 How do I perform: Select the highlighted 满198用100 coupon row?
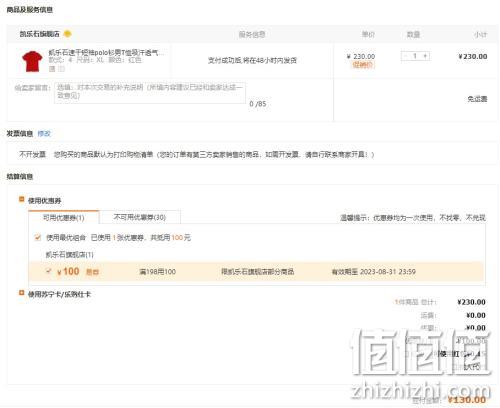256,271
